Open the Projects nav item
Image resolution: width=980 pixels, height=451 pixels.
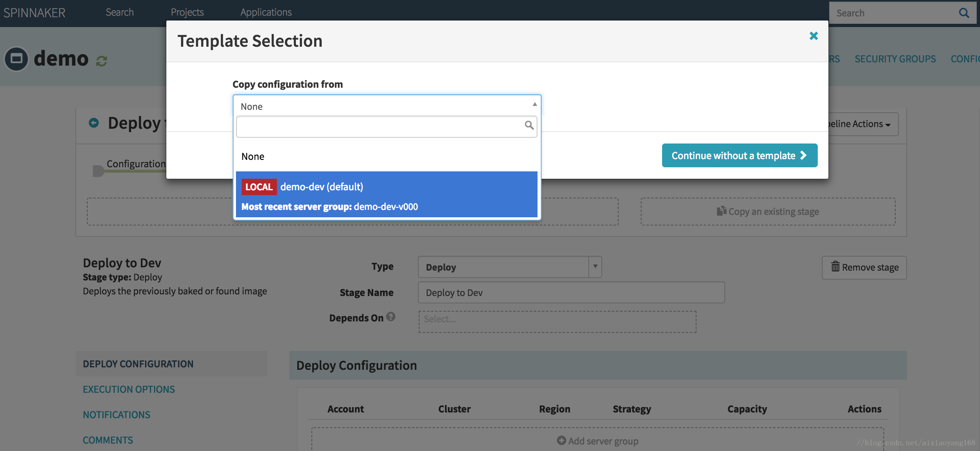(187, 12)
